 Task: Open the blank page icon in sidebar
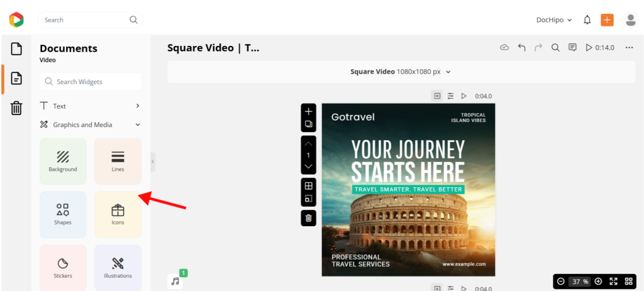(x=16, y=49)
